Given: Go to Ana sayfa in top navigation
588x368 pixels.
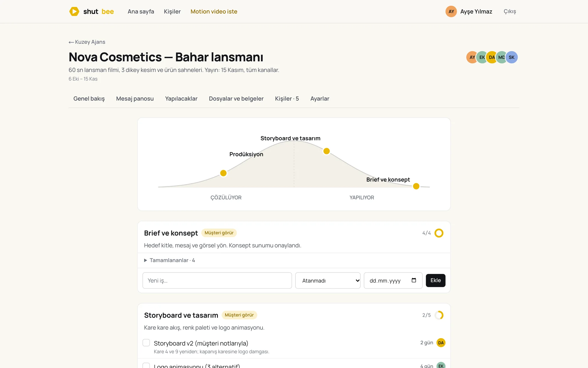Looking at the screenshot, I should click(x=141, y=11).
